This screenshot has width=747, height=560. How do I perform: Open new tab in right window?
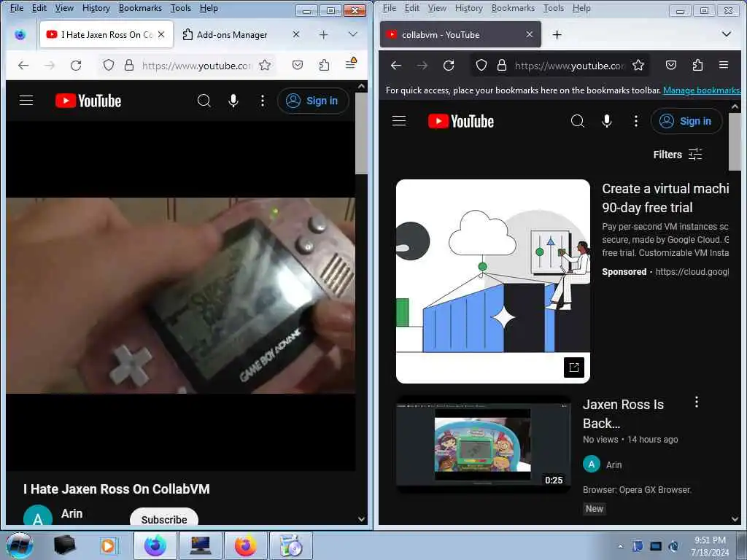(557, 34)
